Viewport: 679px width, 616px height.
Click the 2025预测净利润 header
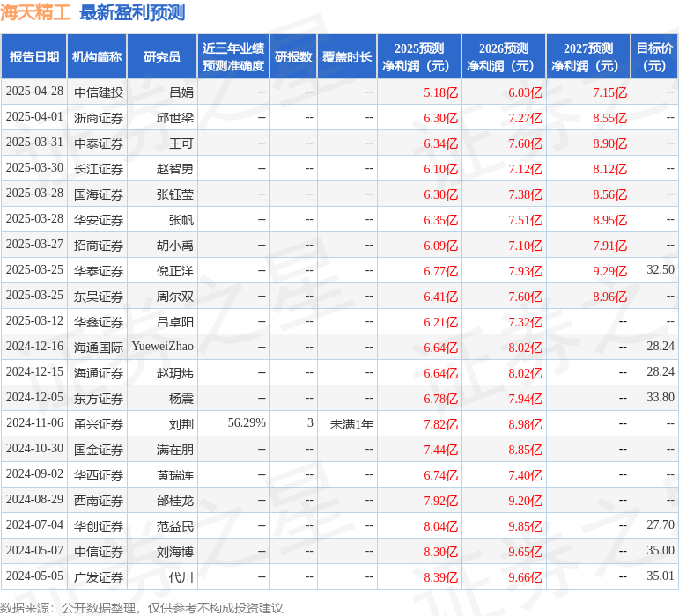pyautogui.click(x=419, y=56)
